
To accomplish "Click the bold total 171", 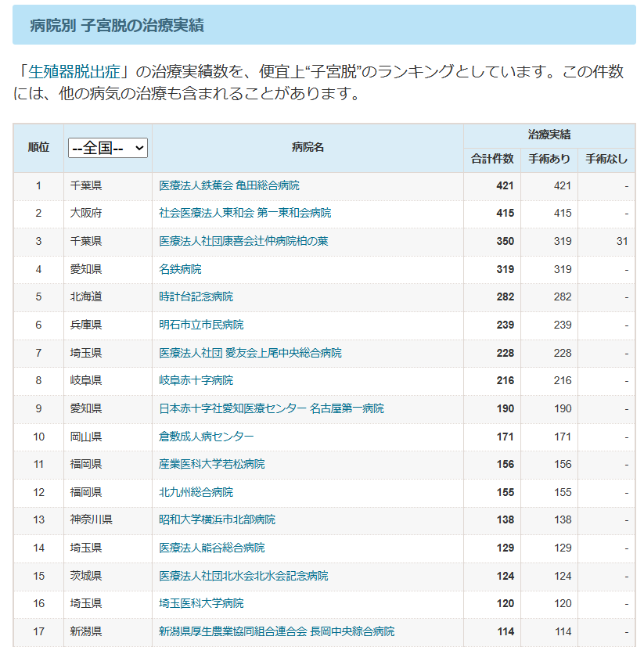I will pyautogui.click(x=505, y=437).
